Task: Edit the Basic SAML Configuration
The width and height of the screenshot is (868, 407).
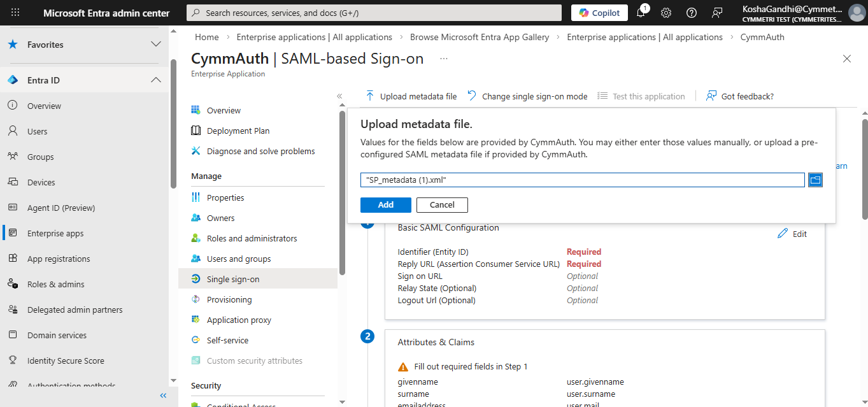Action: [x=793, y=234]
